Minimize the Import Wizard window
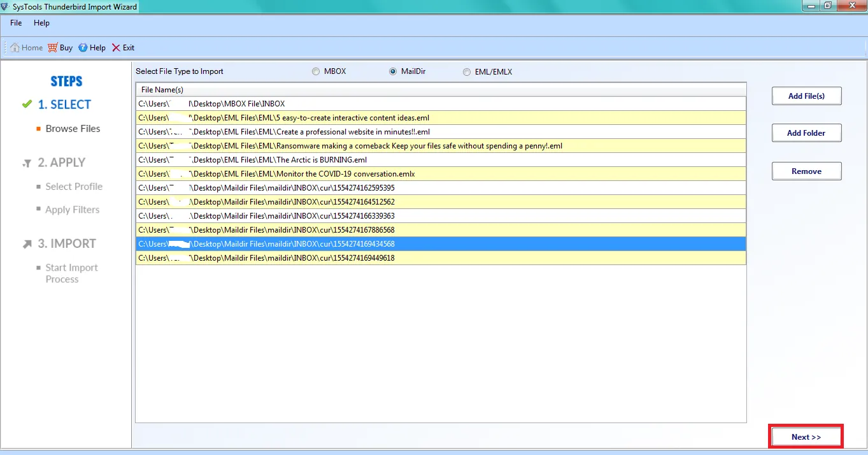The image size is (868, 455). 809,5
